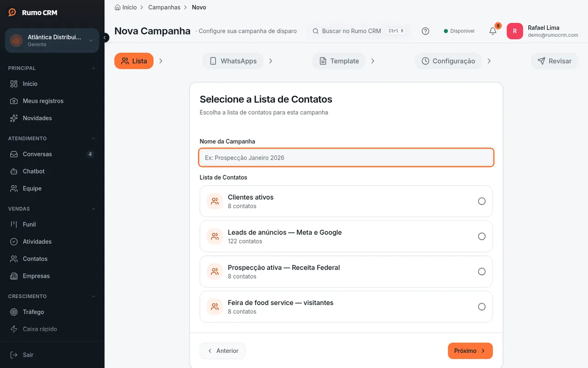This screenshot has height=368, width=588.
Task: Collapse the sidebar with the arrow handle
Action: pyautogui.click(x=105, y=38)
